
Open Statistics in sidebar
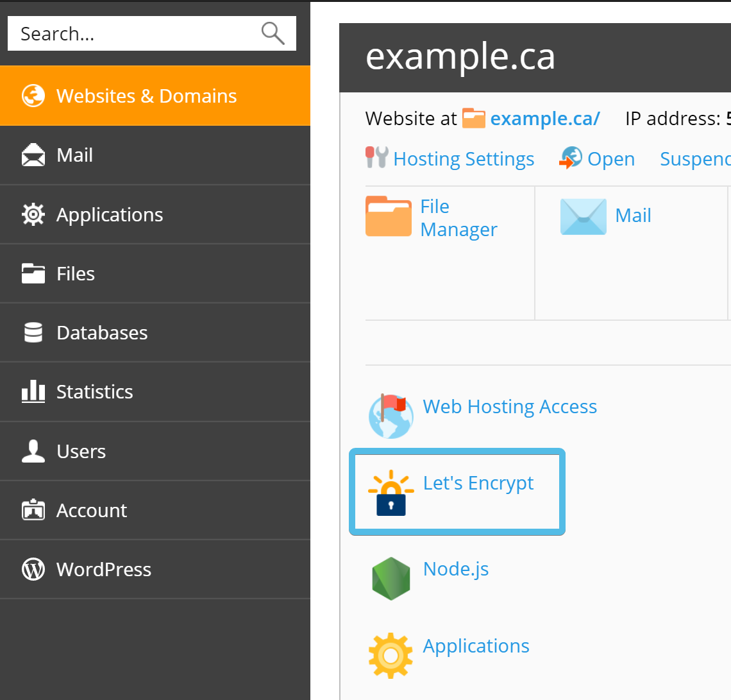(155, 392)
